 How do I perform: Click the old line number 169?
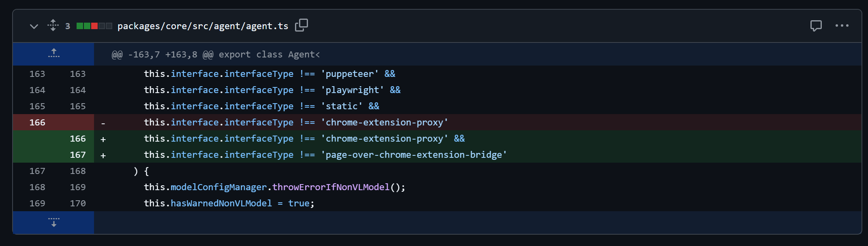coord(37,204)
